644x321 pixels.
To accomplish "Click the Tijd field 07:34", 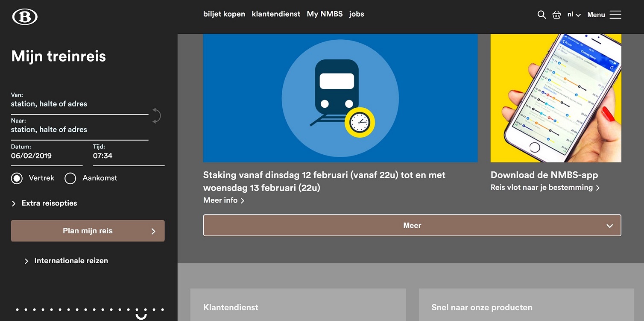I will tap(129, 156).
